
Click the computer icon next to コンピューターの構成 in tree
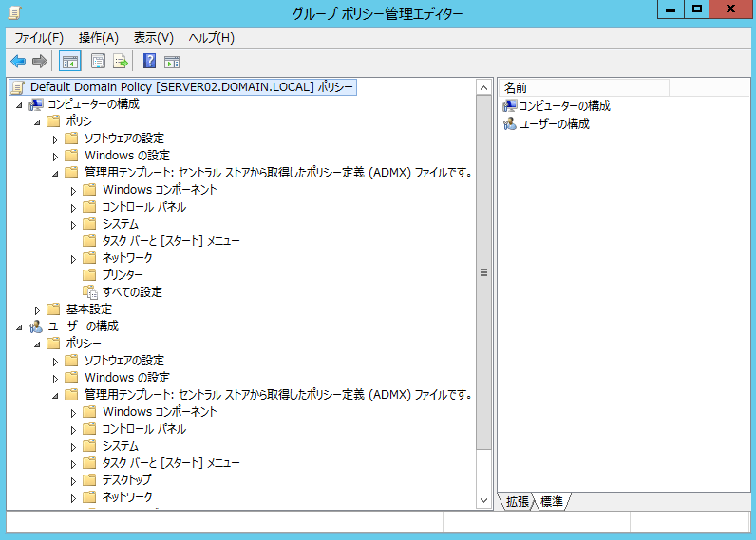tap(36, 104)
